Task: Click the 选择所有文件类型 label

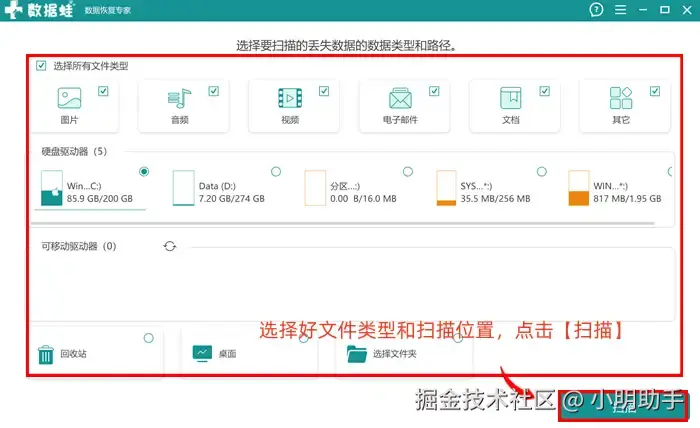Action: (91, 66)
